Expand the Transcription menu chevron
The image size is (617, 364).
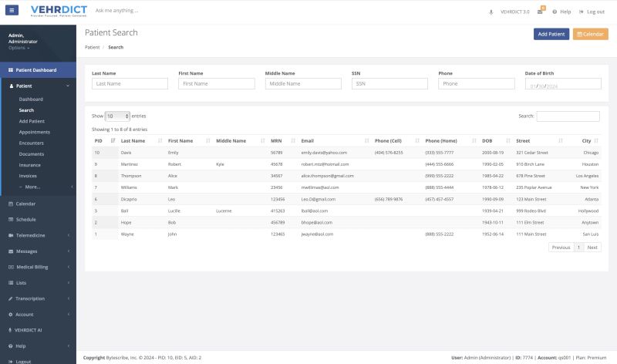[x=69, y=298]
